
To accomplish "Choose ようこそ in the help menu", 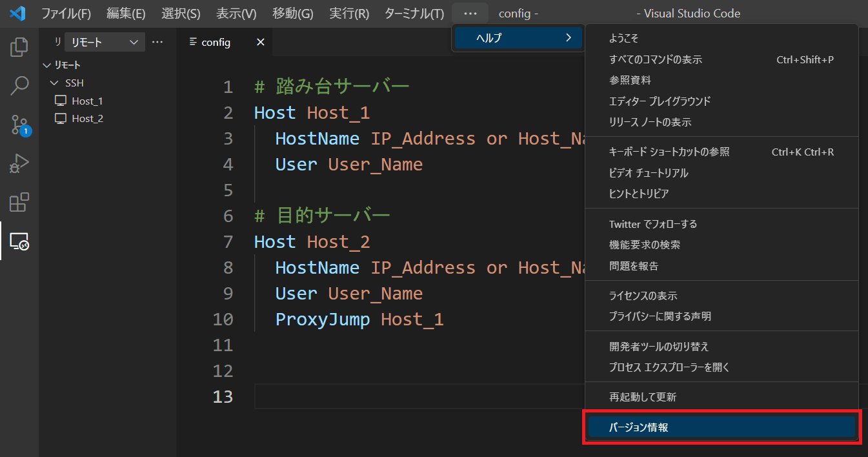I will [722, 39].
